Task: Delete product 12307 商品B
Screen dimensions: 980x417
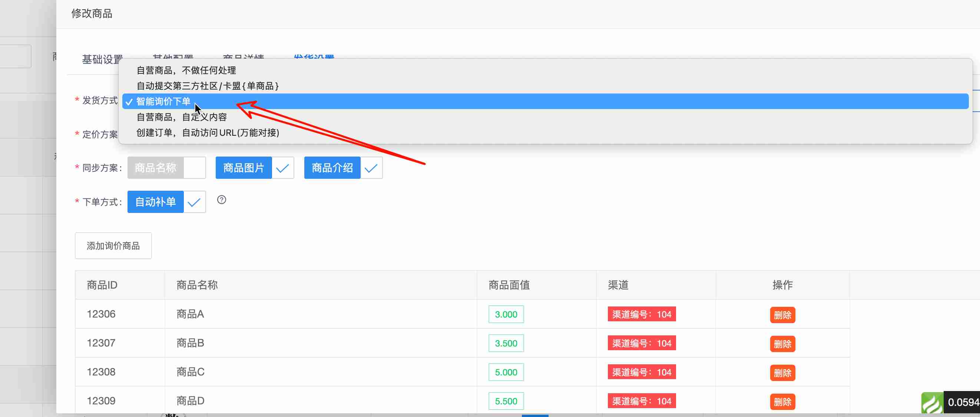Action: coord(782,344)
